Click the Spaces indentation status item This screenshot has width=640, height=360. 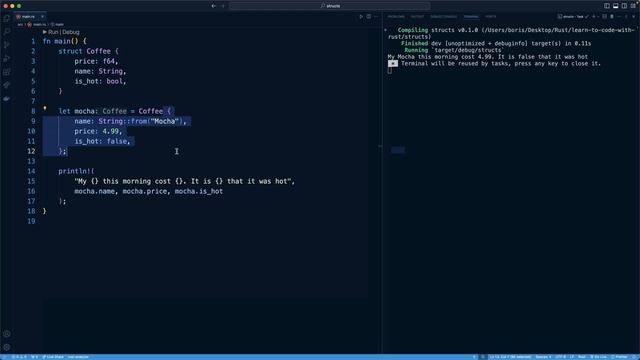tap(543, 357)
